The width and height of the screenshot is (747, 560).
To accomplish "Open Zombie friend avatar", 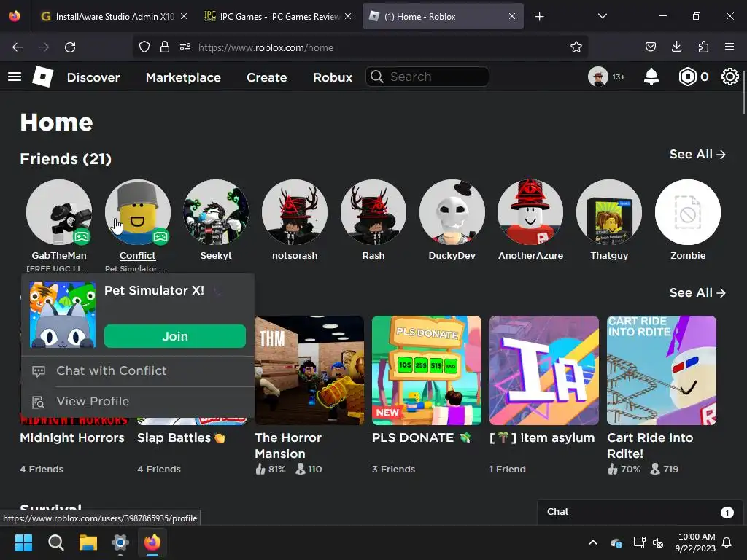I will coord(688,212).
